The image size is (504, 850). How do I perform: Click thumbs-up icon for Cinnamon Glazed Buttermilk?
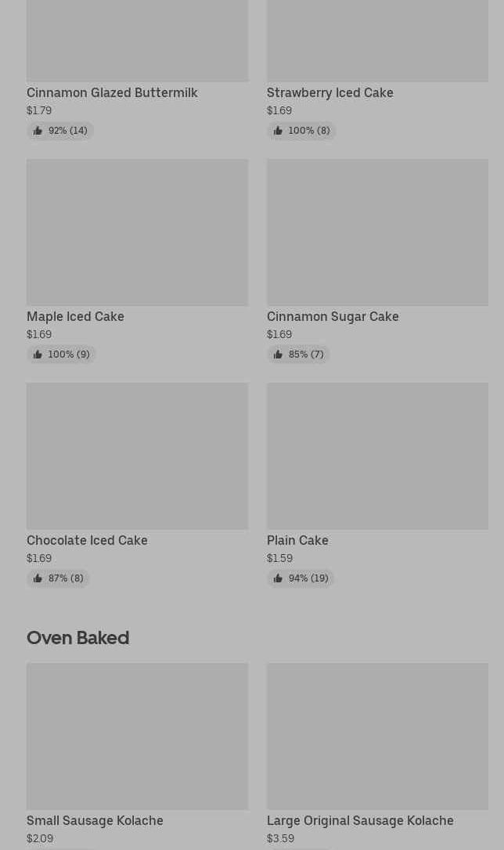pos(38,131)
